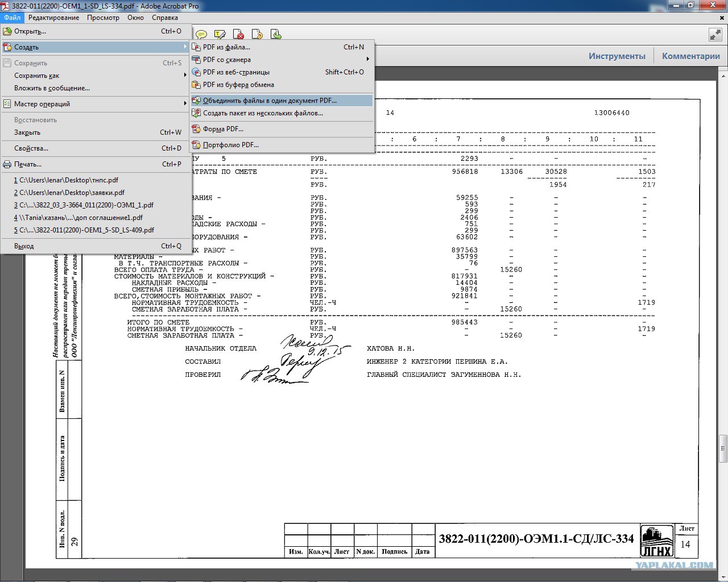Image resolution: width=728 pixels, height=582 pixels.
Task: Open the Файл menu
Action: point(12,18)
